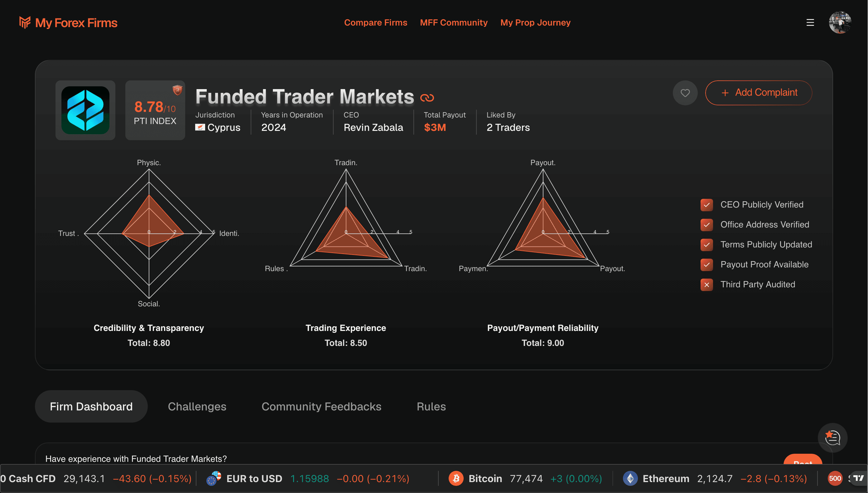Click the 2024 years in operation value
868x493 pixels.
(x=274, y=127)
